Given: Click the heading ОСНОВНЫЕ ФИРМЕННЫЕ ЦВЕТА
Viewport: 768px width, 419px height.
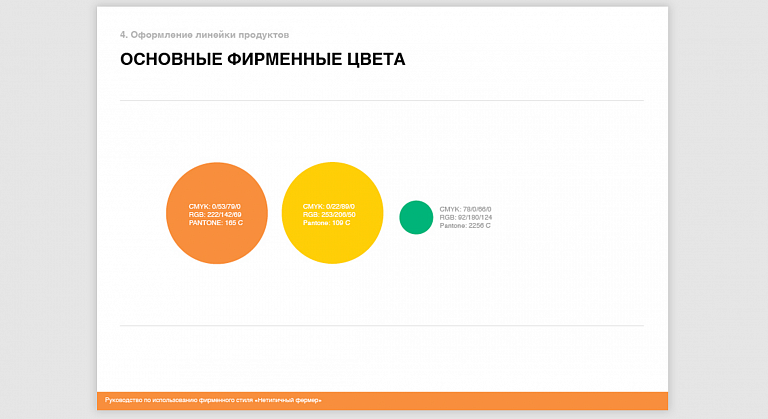Looking at the screenshot, I should coord(263,59).
